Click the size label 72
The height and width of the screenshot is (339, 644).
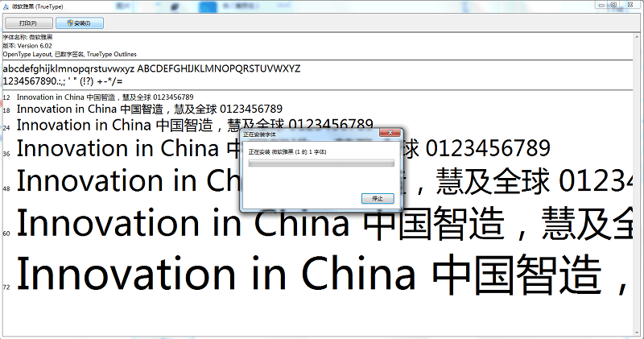[x=6, y=287]
